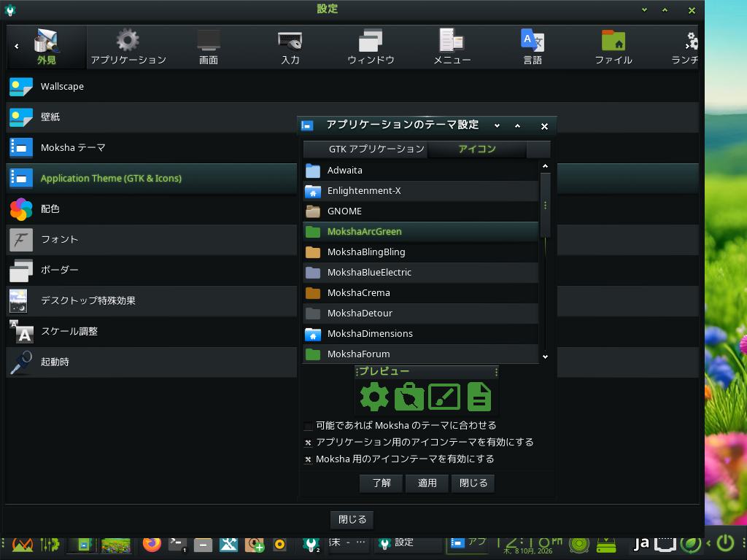
Task: Click the icon theme list scroll-up arrow
Action: pyautogui.click(x=545, y=166)
